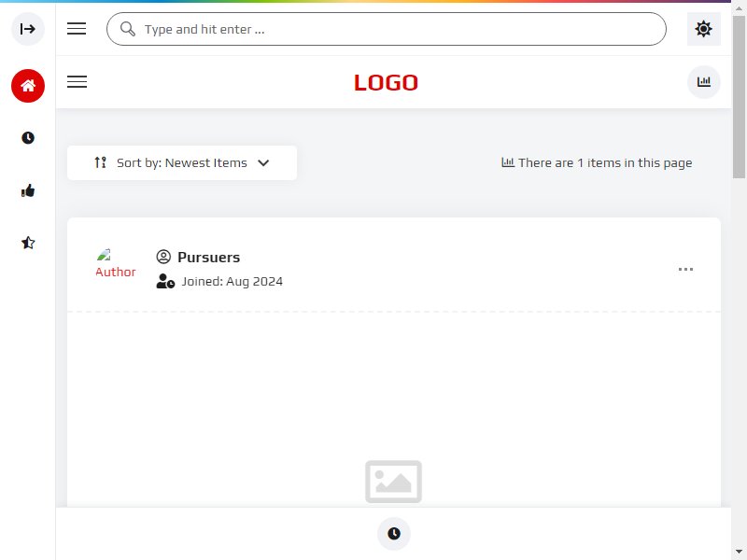Viewport: 747px width, 560px height.
Task: Open the Pursuers author link
Action: [208, 257]
